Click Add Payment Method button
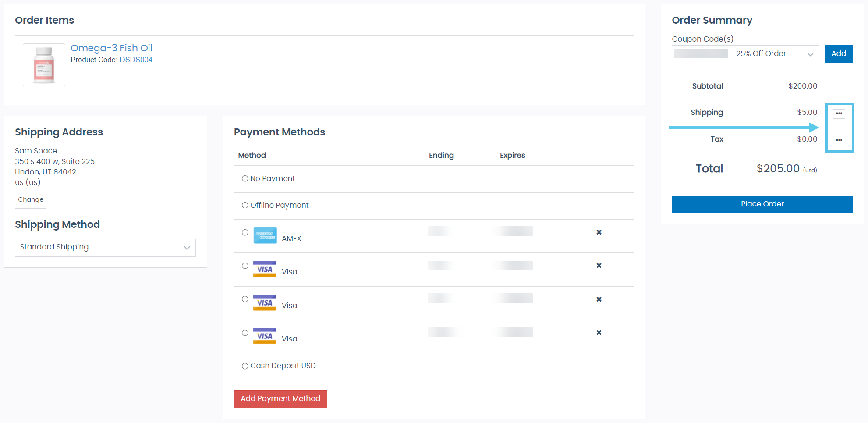Image resolution: width=868 pixels, height=423 pixels. (280, 399)
